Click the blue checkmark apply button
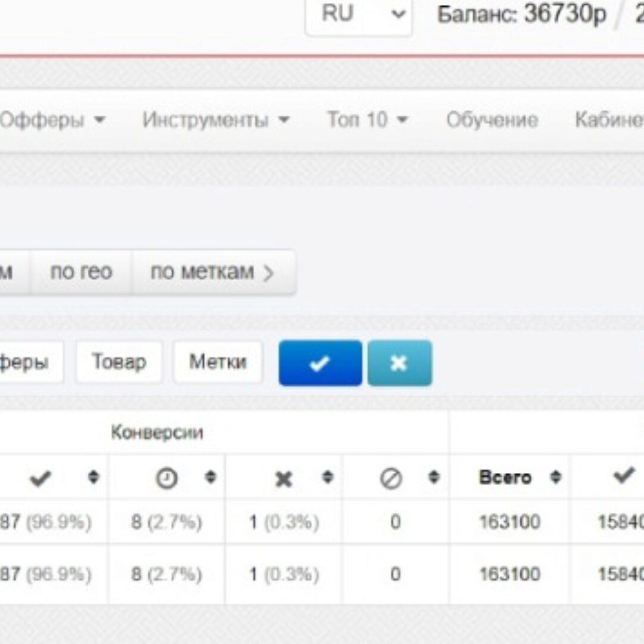Viewport: 644px width, 644px height. click(320, 363)
